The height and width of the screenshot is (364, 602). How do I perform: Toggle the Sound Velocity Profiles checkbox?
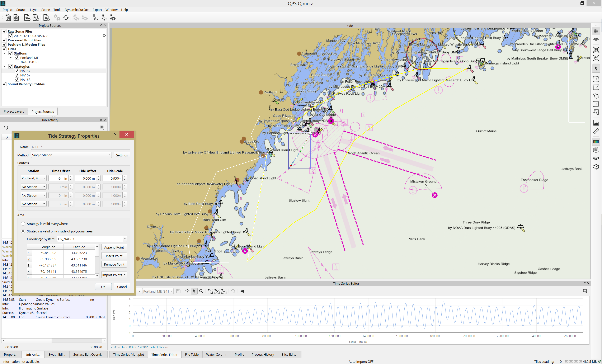[4, 84]
